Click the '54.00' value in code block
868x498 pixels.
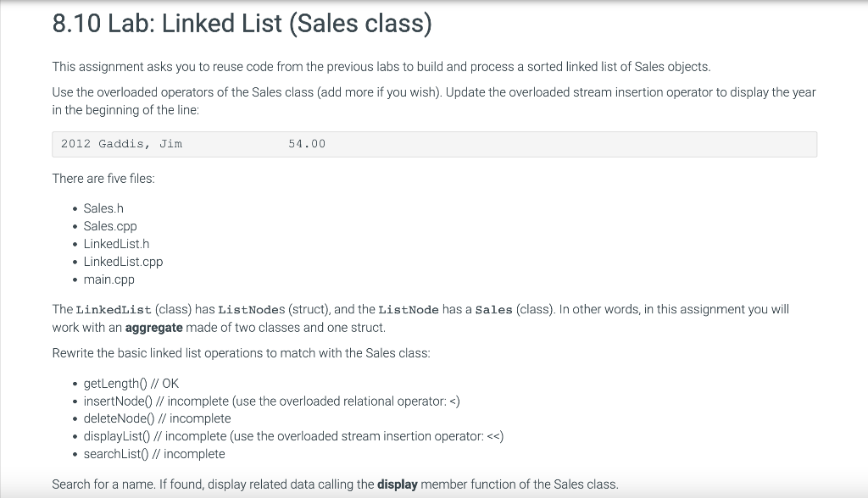point(307,144)
